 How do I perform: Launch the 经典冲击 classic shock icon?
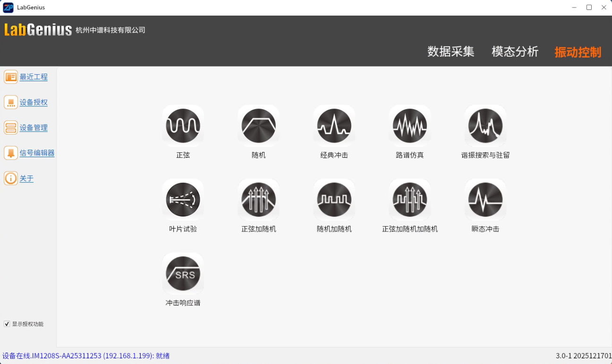coord(334,126)
